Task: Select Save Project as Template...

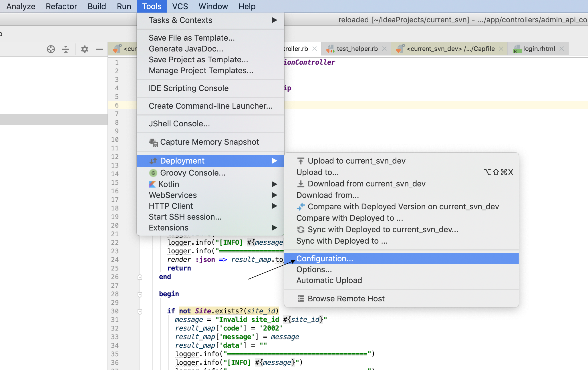Action: [x=210, y=60]
